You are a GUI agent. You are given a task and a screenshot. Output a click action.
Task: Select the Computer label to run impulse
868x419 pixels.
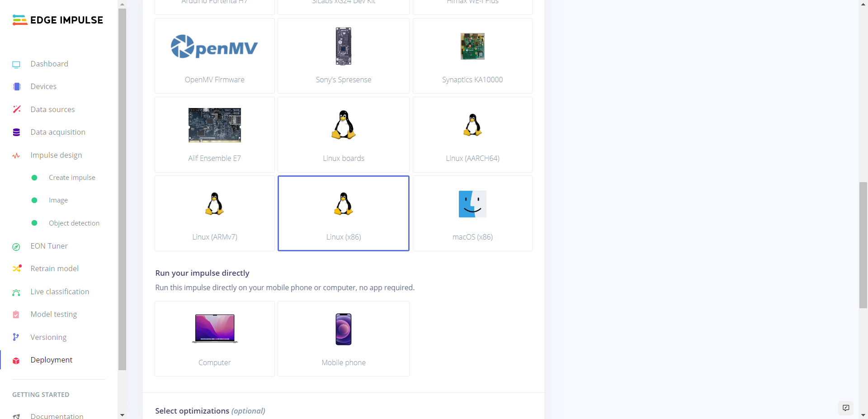(x=214, y=363)
